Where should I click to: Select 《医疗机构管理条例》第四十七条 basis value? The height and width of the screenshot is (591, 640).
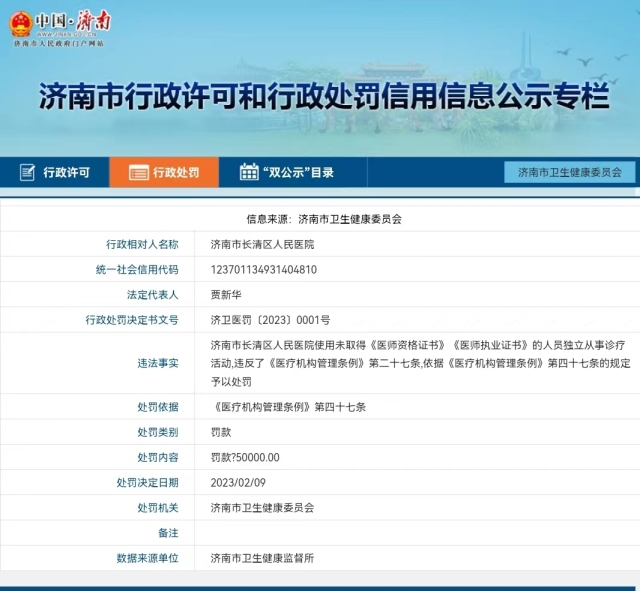click(288, 407)
